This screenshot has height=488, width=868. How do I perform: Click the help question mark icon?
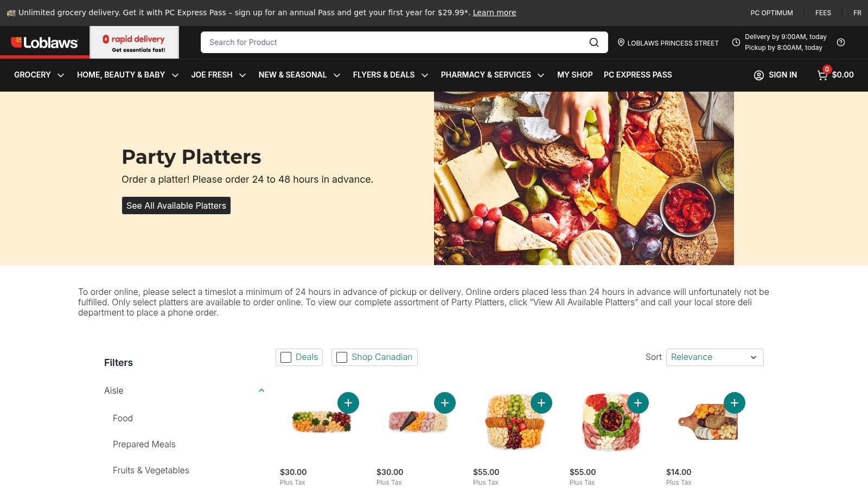click(x=841, y=42)
